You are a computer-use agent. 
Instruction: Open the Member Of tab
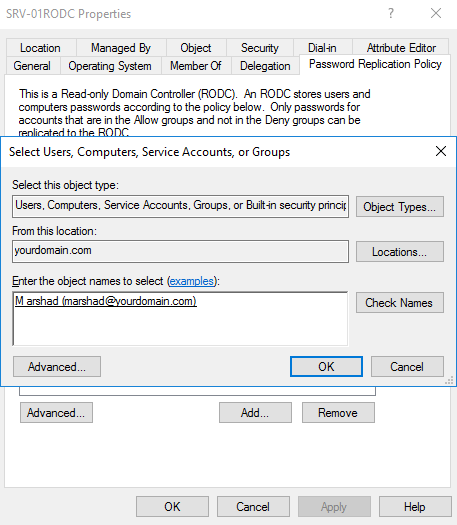click(196, 66)
